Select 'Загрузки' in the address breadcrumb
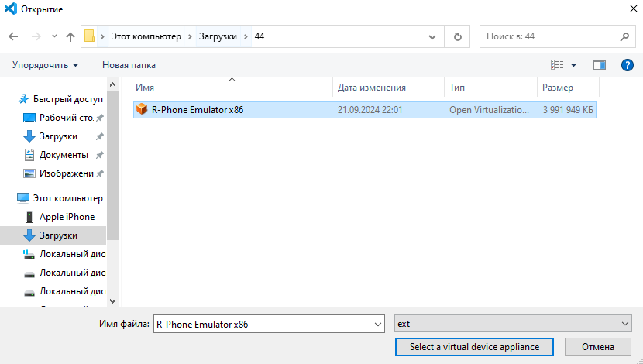The width and height of the screenshot is (643, 364). 218,36
